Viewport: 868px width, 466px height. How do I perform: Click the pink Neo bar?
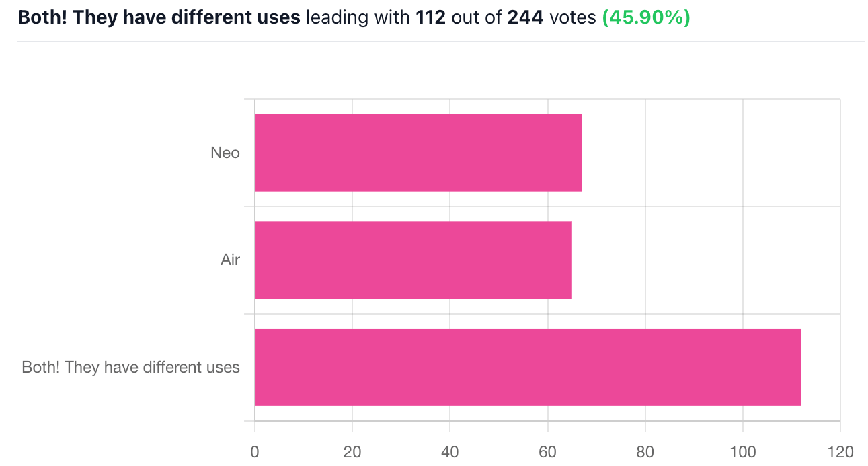point(418,153)
